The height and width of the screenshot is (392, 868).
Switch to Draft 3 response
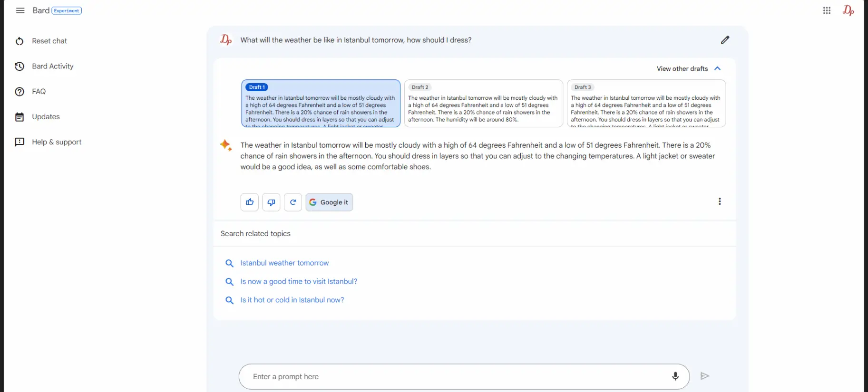[646, 104]
